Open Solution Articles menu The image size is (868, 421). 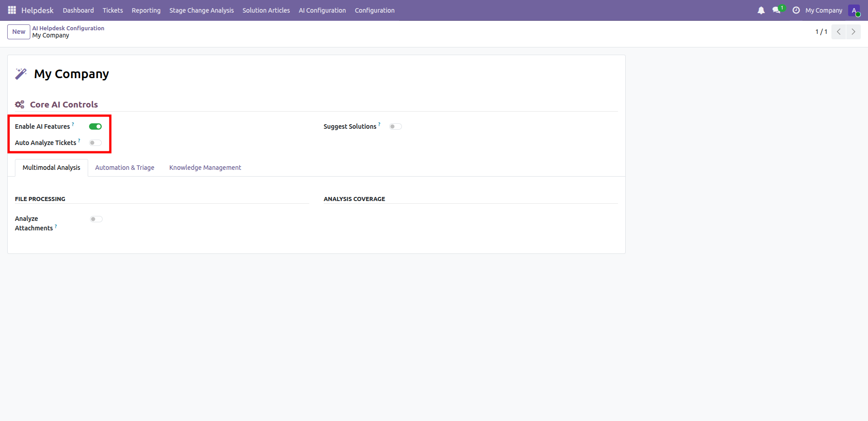point(266,10)
